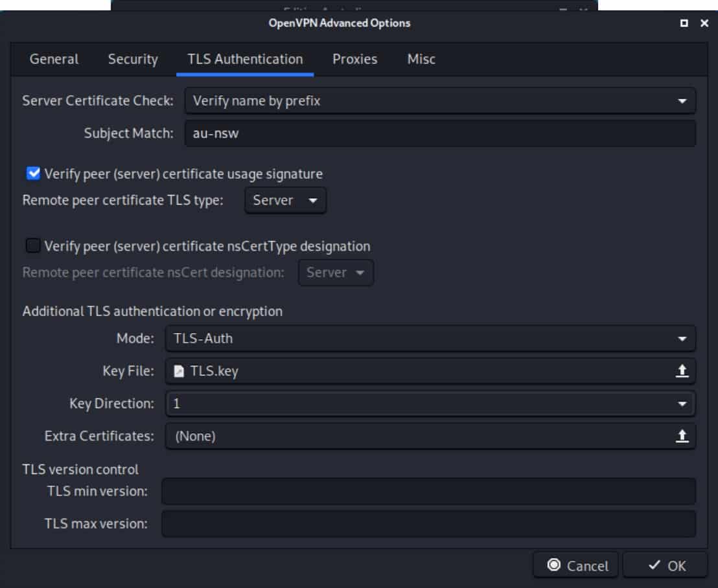Click the Key Direction label
Viewport: 718px width, 588px height.
click(x=111, y=403)
